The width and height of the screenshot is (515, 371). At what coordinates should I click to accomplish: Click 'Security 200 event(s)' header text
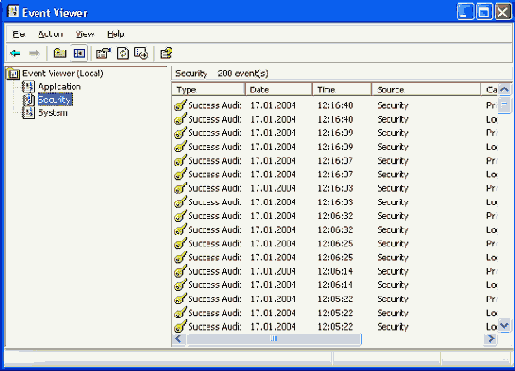click(x=222, y=73)
